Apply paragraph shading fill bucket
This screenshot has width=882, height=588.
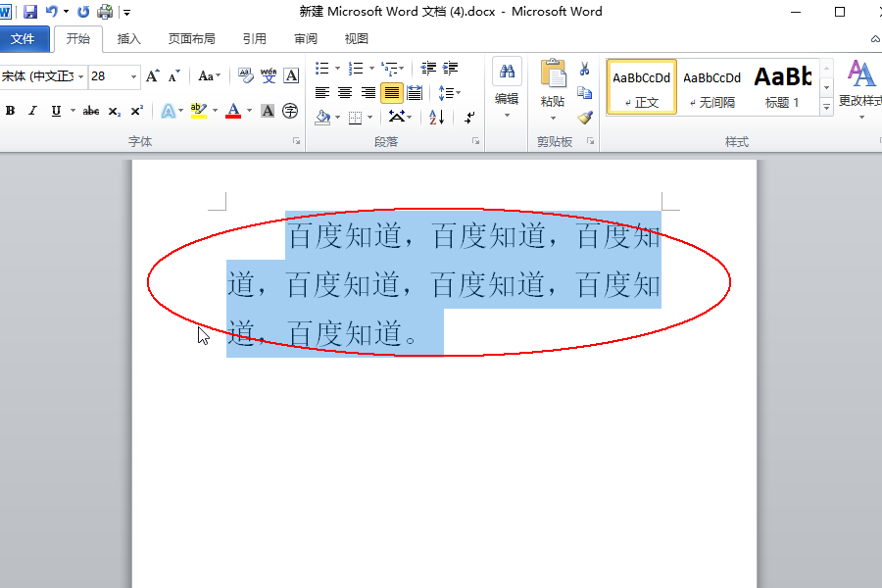coord(322,117)
